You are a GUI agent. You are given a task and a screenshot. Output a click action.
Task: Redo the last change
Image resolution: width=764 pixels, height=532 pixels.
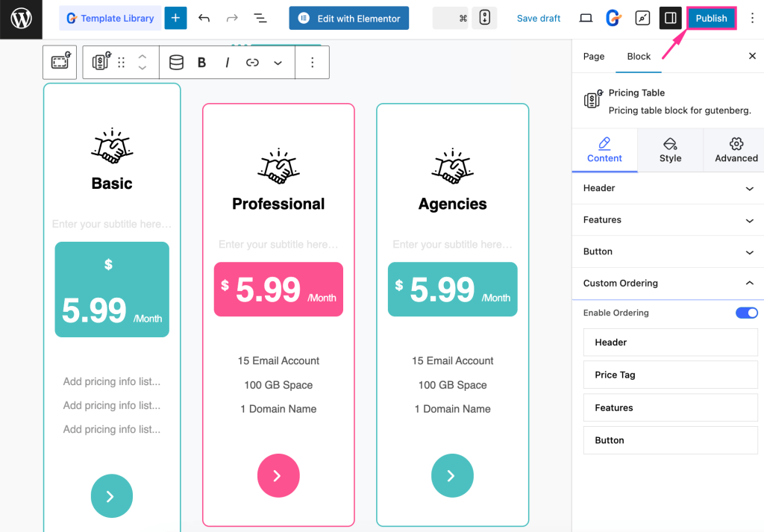[x=232, y=19]
